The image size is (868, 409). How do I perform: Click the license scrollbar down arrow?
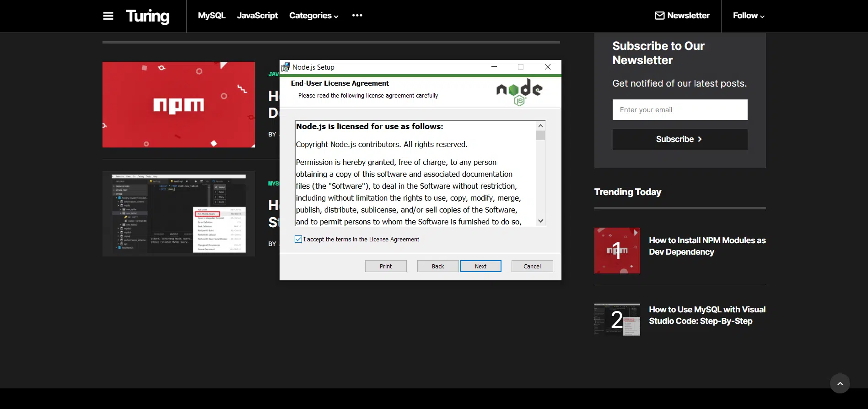coord(540,221)
